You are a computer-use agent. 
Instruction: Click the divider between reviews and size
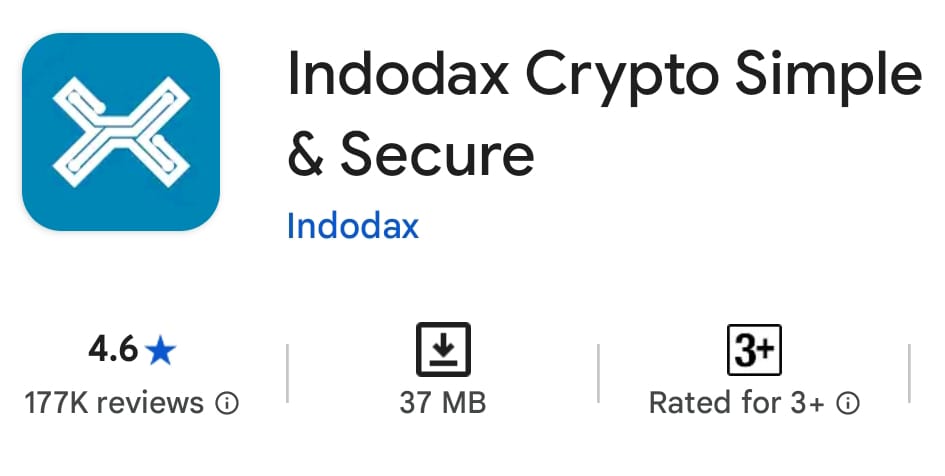[288, 373]
